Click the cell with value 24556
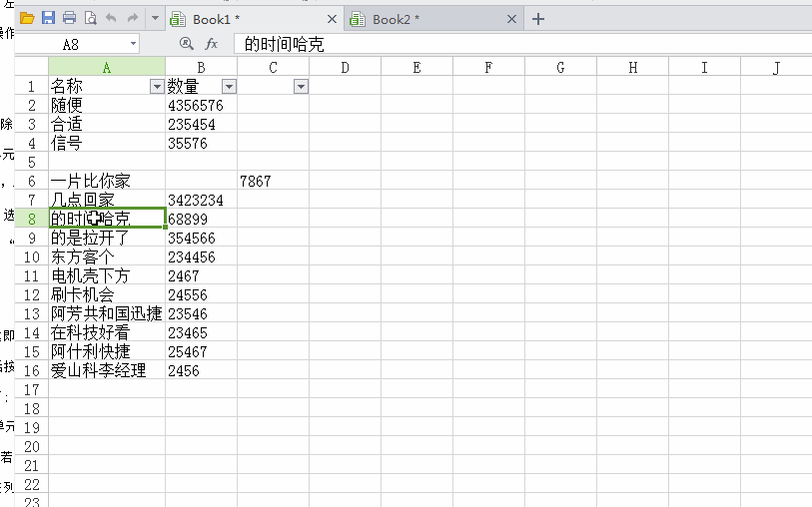This screenshot has height=507, width=812. 201,294
